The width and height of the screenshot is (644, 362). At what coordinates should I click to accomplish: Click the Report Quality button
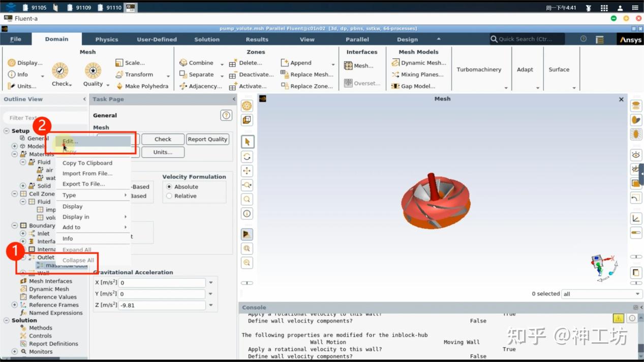tap(207, 139)
